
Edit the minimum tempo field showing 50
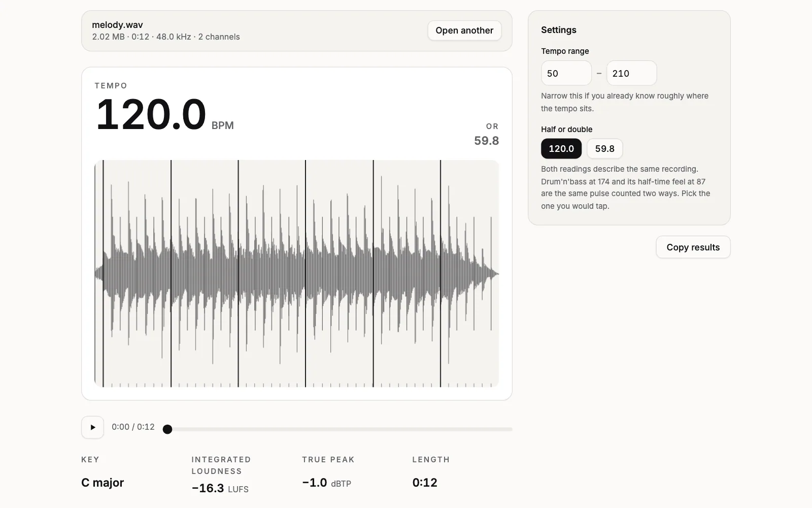566,73
